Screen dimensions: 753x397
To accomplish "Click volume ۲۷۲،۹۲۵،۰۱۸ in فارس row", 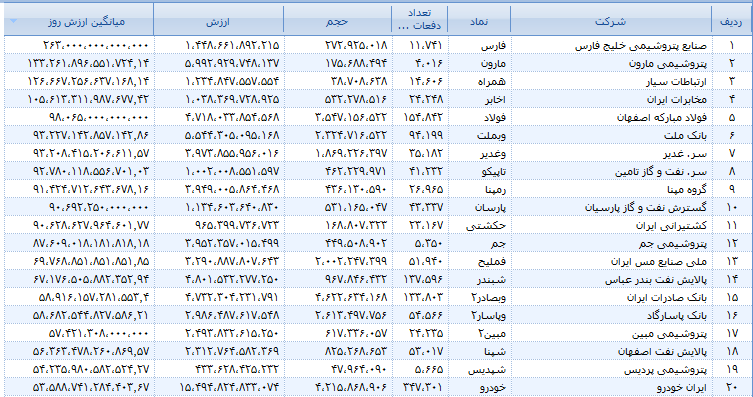I will (356, 46).
